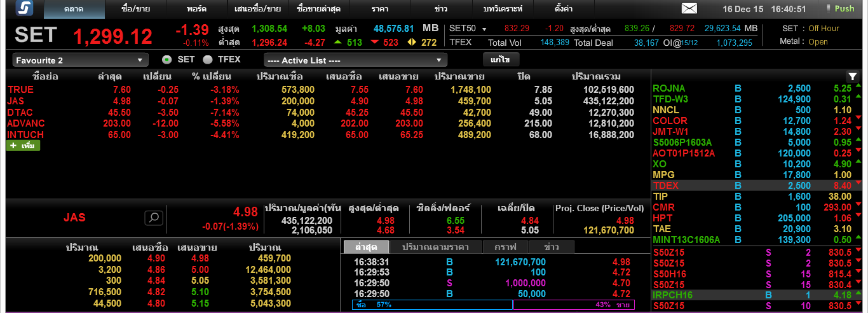Click AOT01P1512A in the ticker list

click(x=684, y=153)
